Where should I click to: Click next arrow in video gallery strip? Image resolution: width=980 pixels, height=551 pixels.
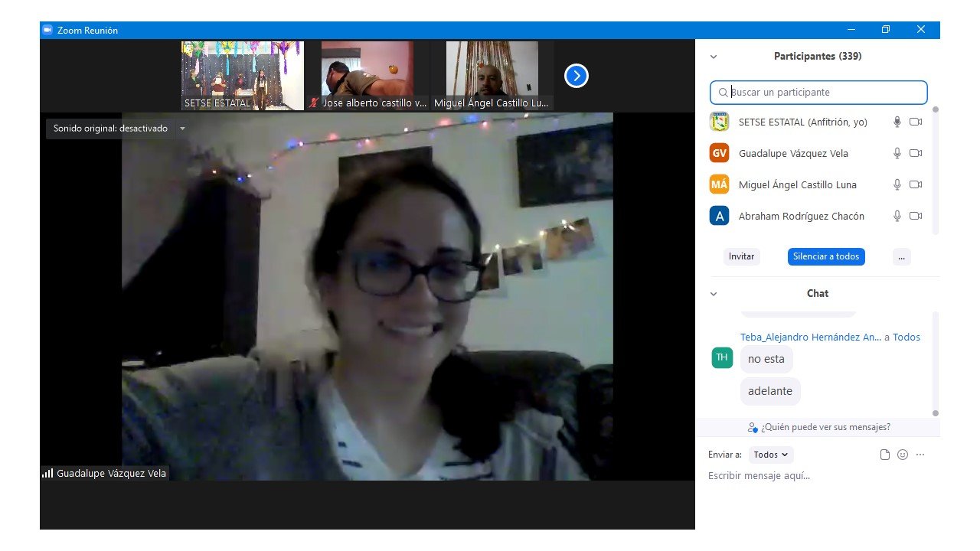(x=576, y=76)
